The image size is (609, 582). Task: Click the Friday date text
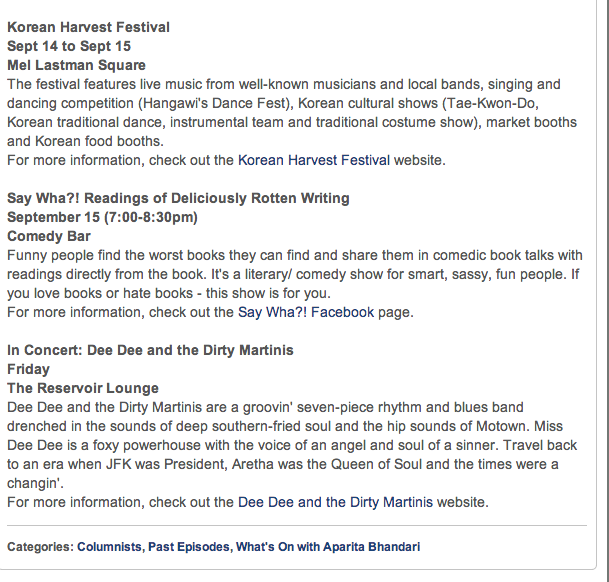pos(28,369)
